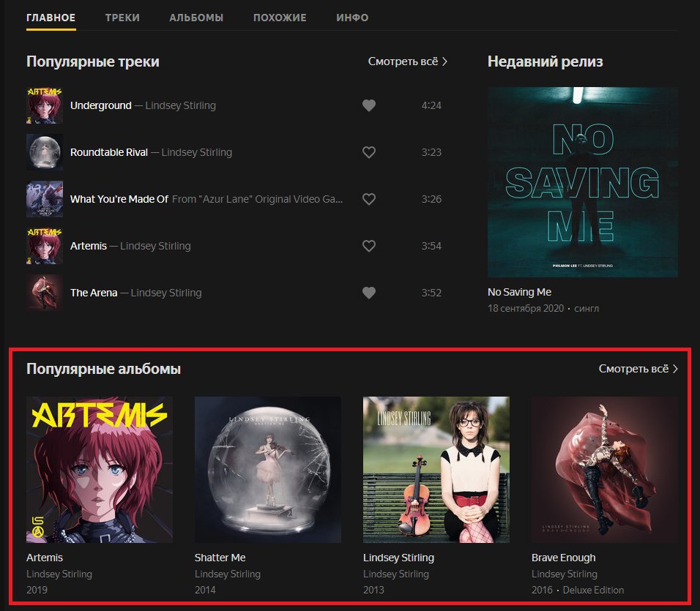Open the ТРЕКИ tab

(x=122, y=18)
